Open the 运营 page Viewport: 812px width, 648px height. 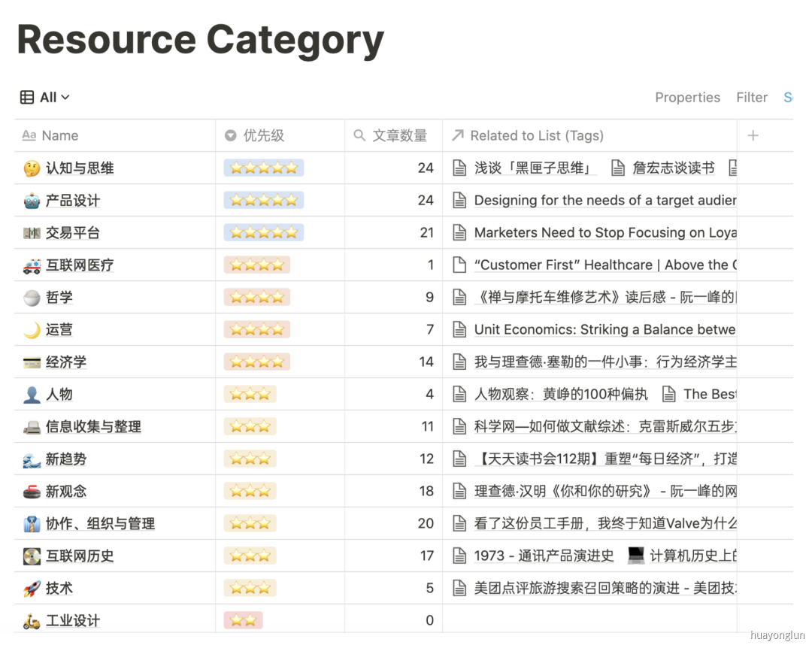[59, 330]
